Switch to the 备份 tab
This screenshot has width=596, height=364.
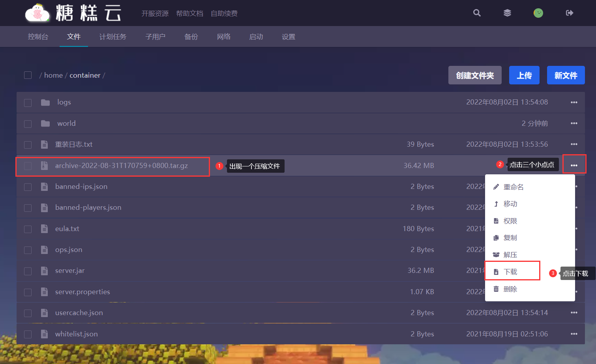(191, 37)
